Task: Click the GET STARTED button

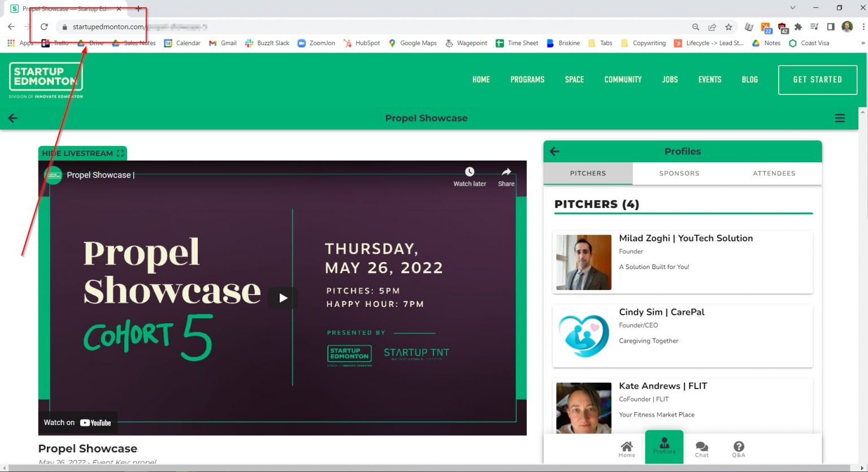Action: [817, 80]
